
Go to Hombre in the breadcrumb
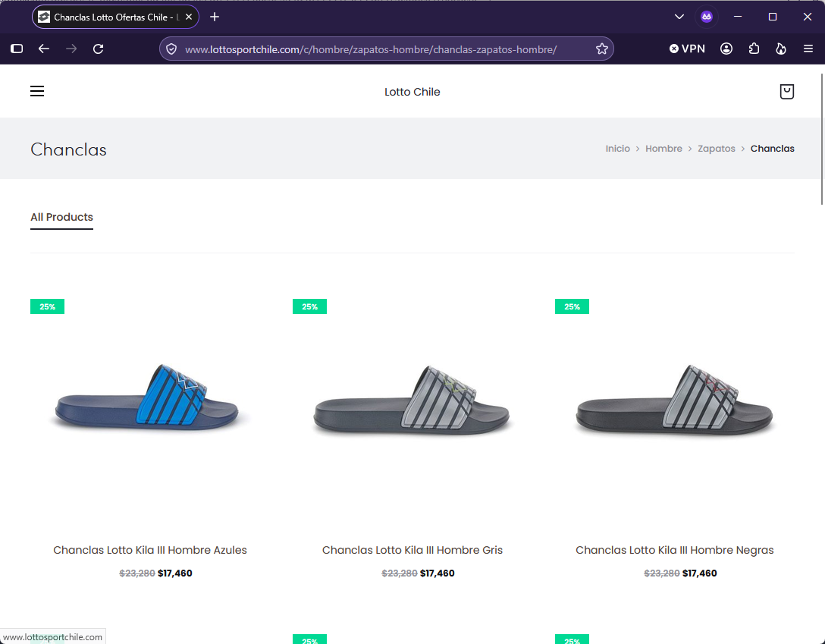pyautogui.click(x=663, y=149)
